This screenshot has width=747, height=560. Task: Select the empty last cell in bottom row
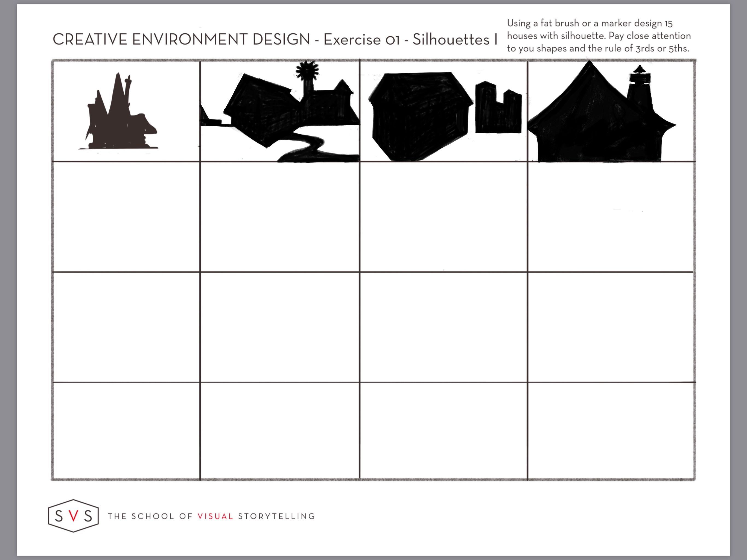[611, 431]
